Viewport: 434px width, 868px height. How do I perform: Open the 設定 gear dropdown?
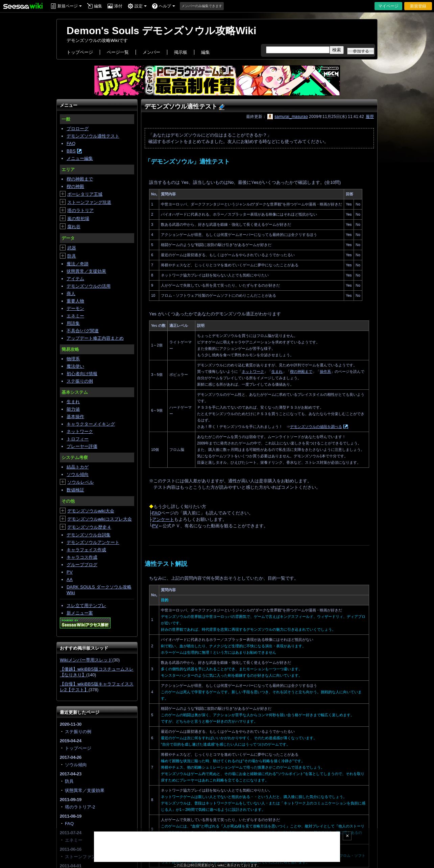[x=137, y=6]
